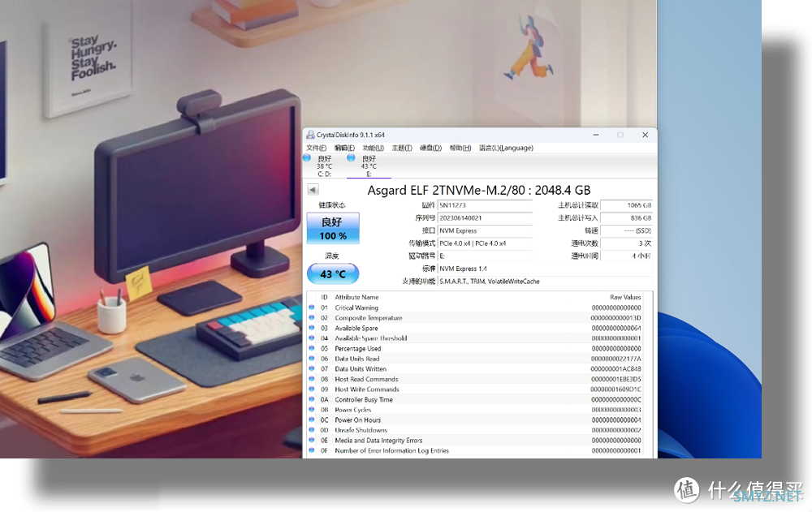The height and width of the screenshot is (512, 812).
Task: Open the 文件(F) menu
Action: tap(316, 148)
